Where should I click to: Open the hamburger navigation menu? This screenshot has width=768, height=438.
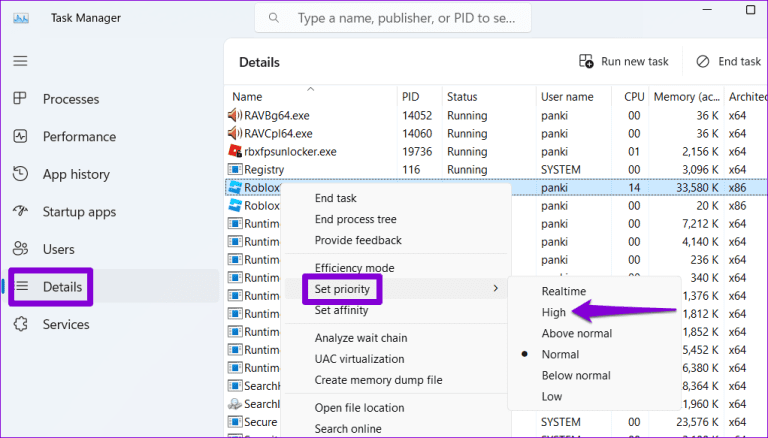tap(20, 61)
